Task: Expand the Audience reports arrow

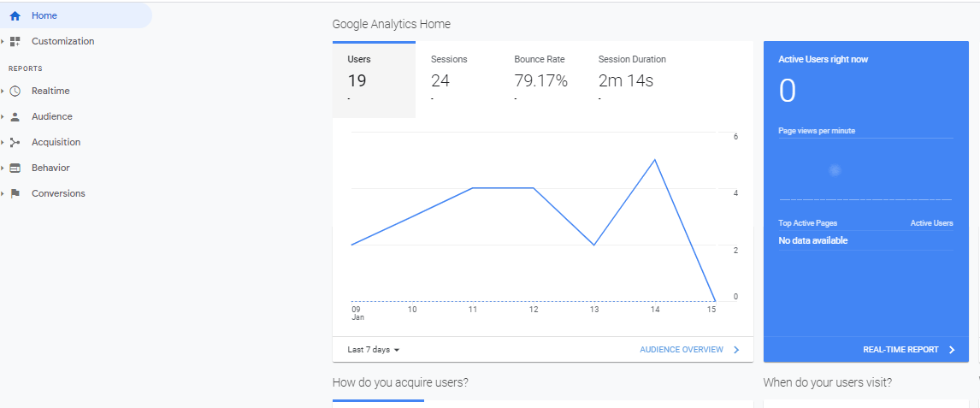Action: click(x=3, y=117)
